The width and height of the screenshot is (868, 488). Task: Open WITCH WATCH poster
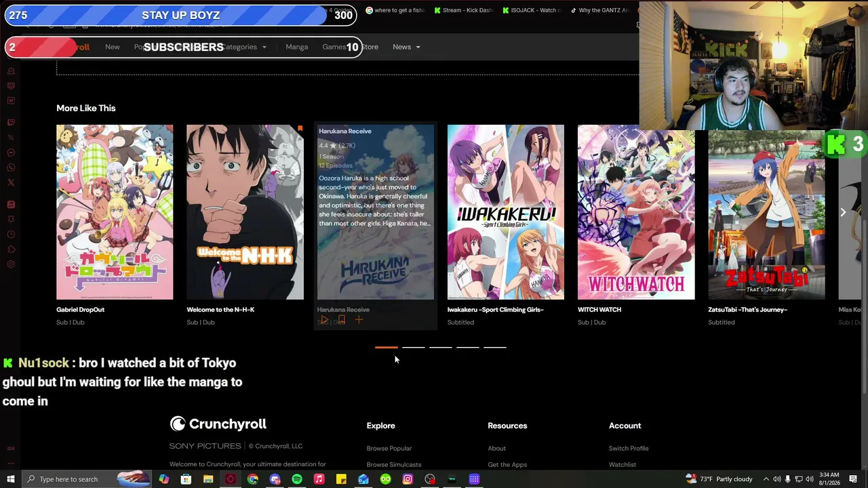click(x=636, y=211)
